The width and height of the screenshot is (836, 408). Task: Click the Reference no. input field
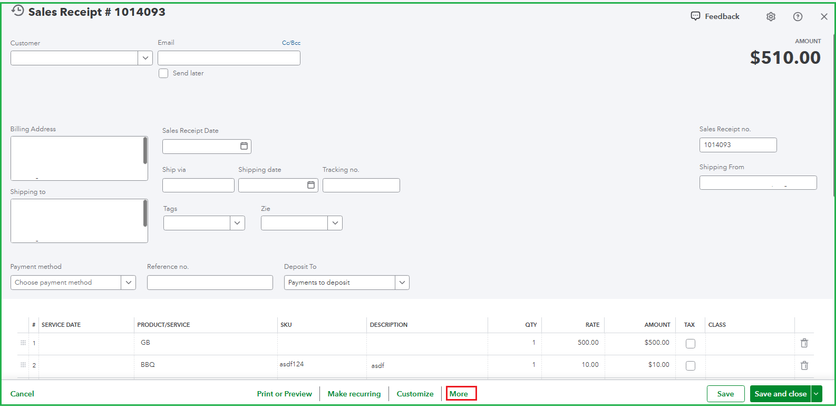click(x=209, y=283)
